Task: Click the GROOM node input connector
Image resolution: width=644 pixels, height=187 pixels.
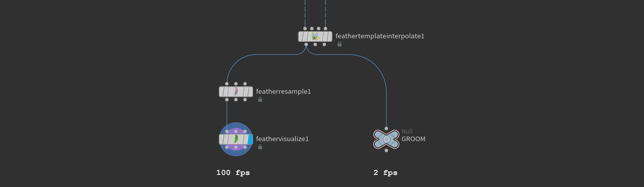Action: 386,129
